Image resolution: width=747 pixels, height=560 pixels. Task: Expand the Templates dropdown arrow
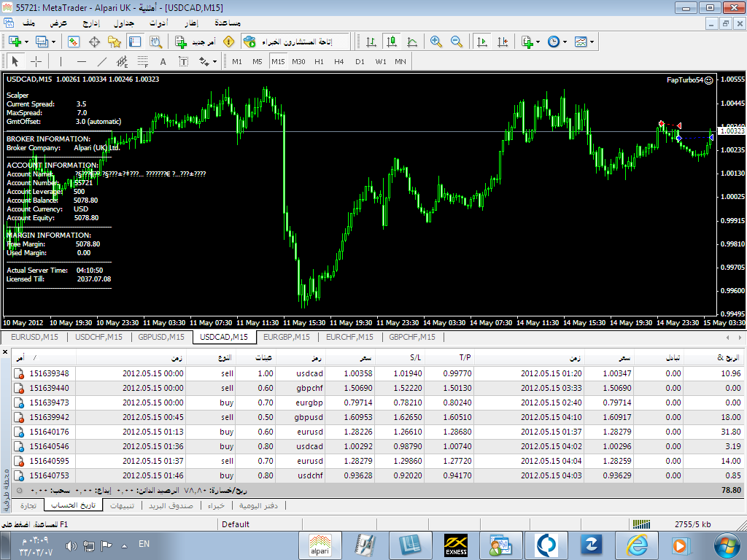592,42
